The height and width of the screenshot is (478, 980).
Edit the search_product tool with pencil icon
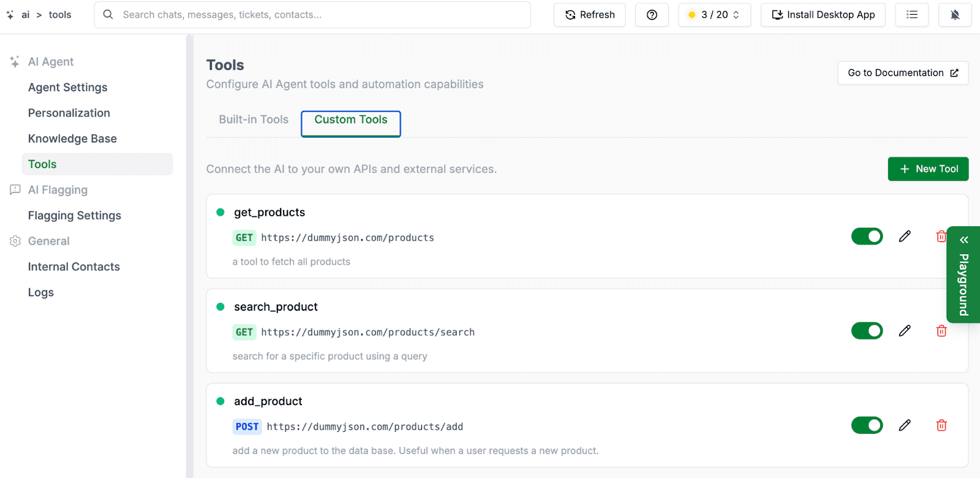tap(905, 331)
